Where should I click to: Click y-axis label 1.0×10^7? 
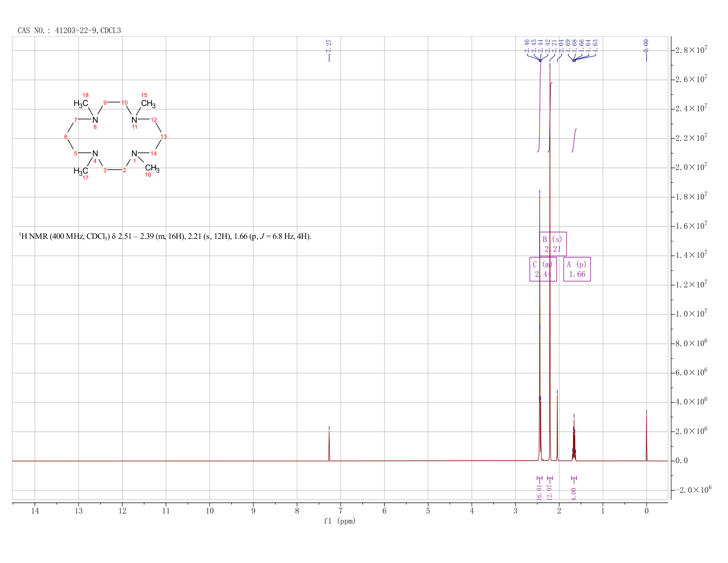point(692,314)
